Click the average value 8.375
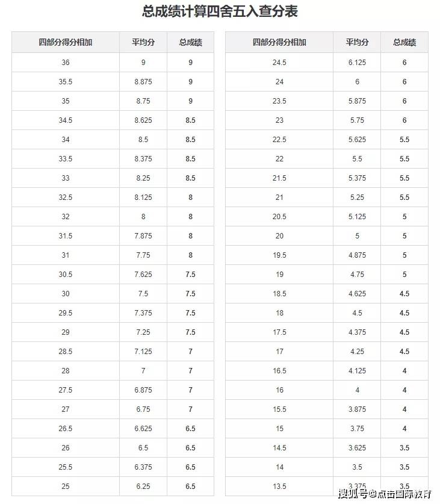440x504 pixels. (x=143, y=159)
